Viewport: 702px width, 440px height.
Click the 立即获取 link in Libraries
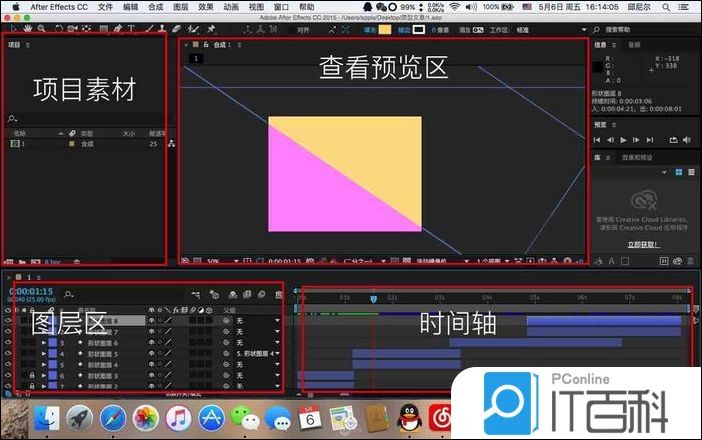(643, 243)
